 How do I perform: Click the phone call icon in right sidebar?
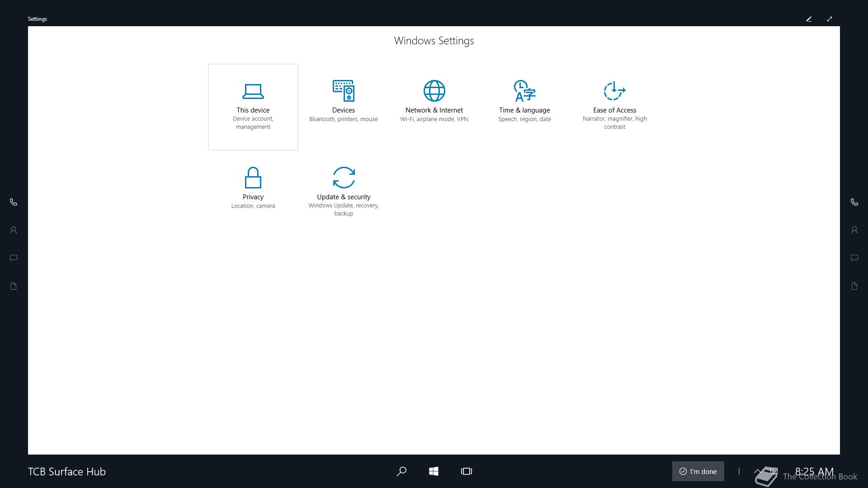coord(854,202)
